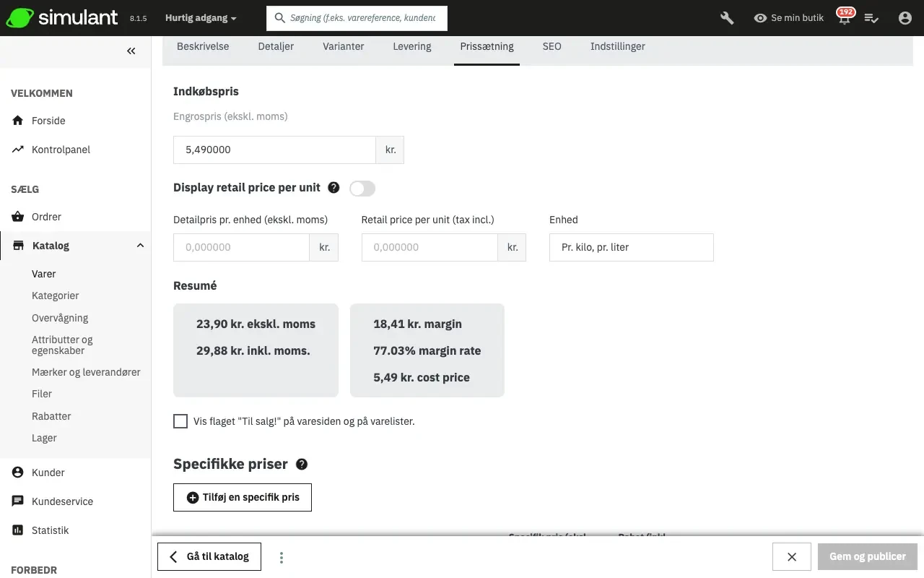Click the Engrospris input field
924x578 pixels.
[x=274, y=150]
